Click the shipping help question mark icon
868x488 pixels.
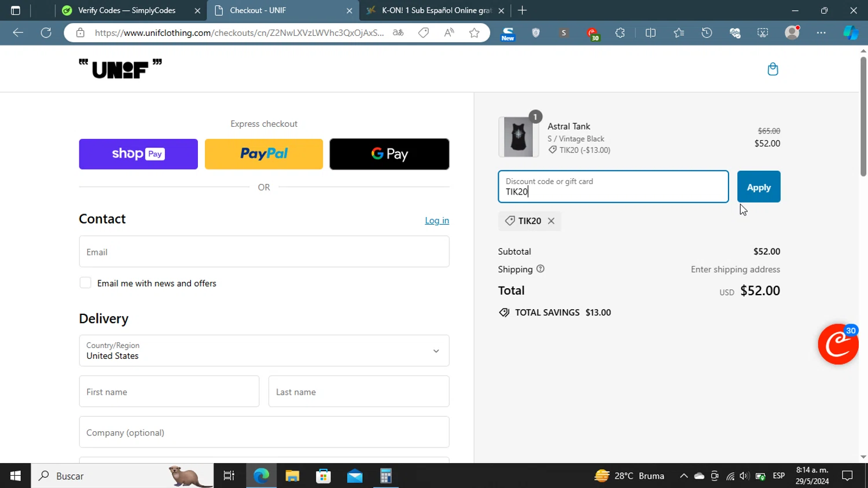point(540,269)
